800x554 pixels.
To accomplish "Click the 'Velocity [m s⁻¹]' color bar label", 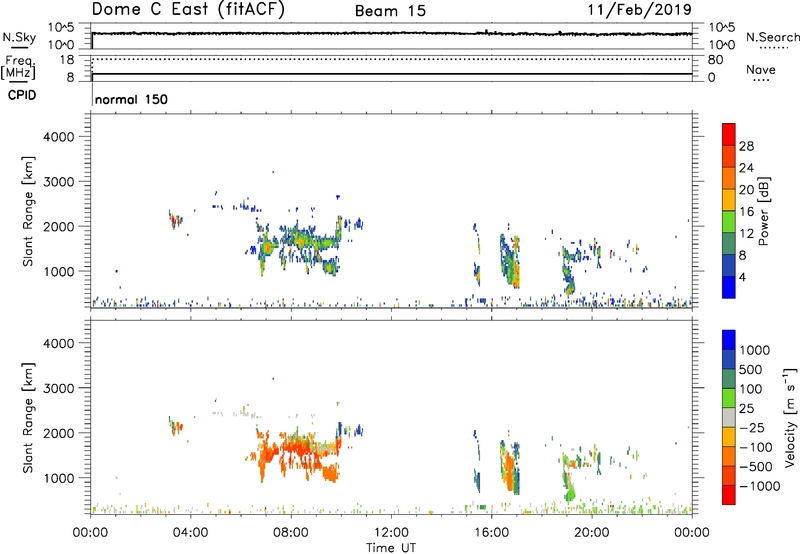I will coord(790,418).
